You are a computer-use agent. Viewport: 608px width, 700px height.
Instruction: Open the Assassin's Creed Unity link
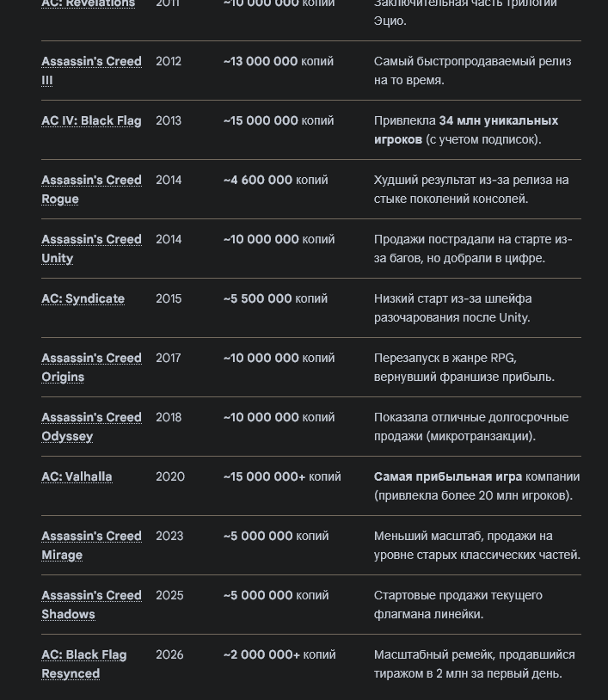[x=91, y=249]
